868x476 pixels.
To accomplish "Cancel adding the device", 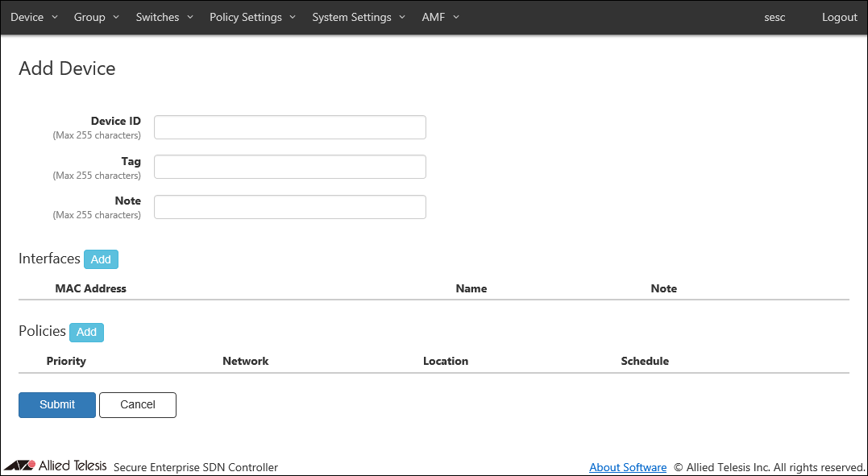I will pyautogui.click(x=137, y=404).
